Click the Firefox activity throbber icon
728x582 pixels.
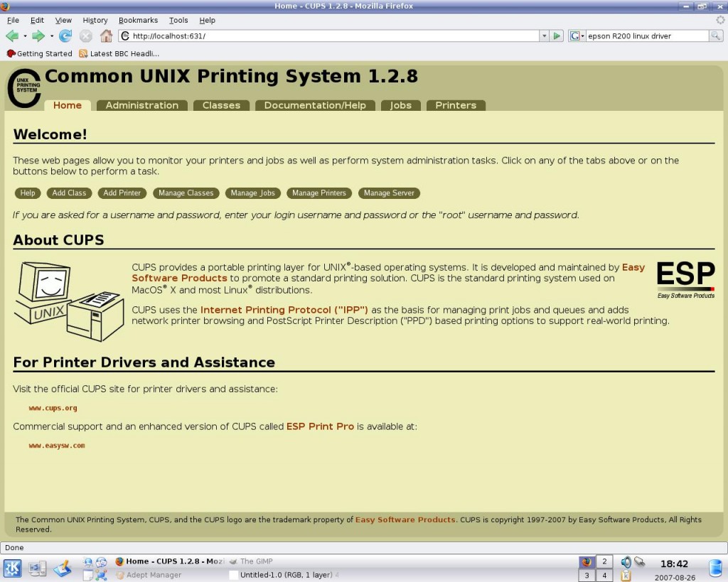point(720,20)
